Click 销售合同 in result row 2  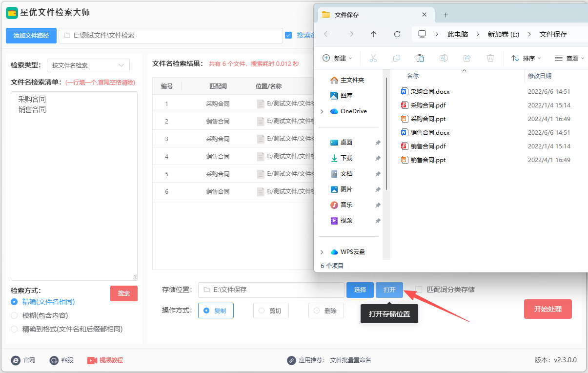point(218,121)
